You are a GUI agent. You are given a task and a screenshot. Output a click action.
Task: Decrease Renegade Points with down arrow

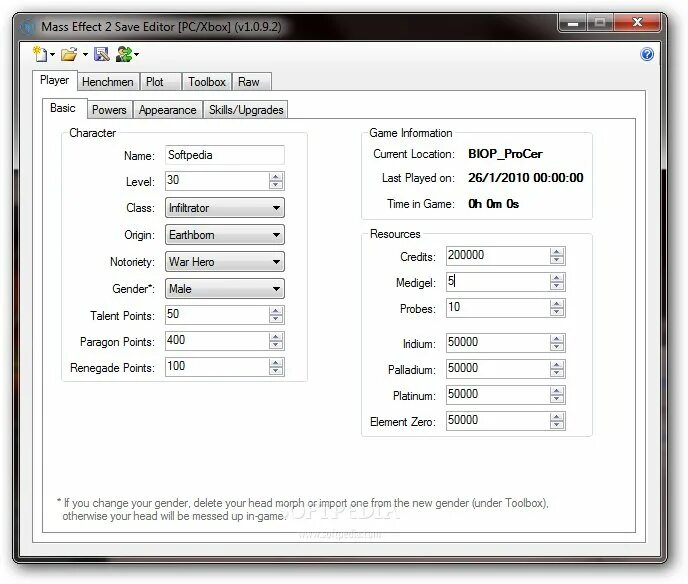276,370
